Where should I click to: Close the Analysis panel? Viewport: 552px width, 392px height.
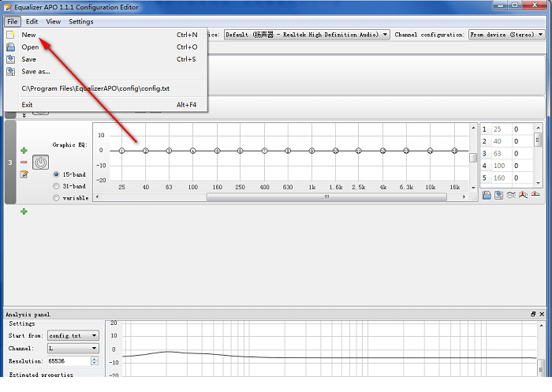(x=542, y=314)
